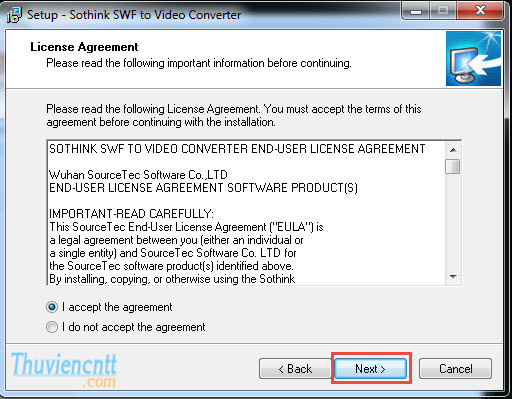Click the license scrollbar up arrow
Screen dimensions: 512x399
(x=453, y=150)
